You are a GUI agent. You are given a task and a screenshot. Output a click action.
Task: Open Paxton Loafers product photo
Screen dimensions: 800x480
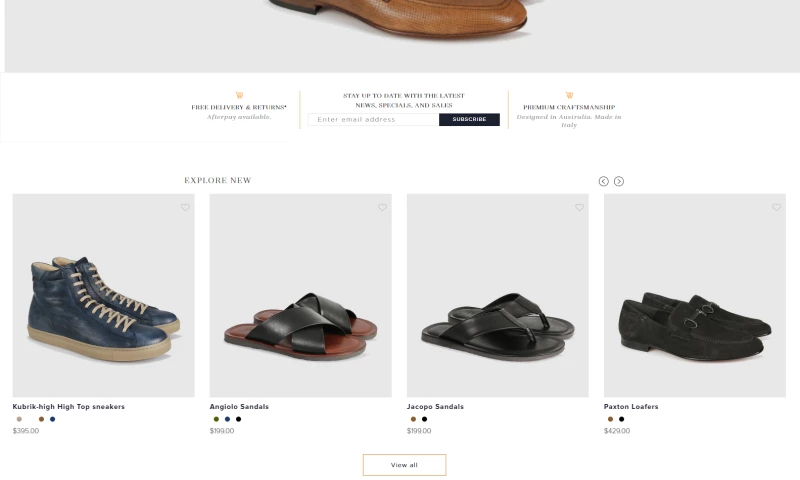click(x=694, y=296)
